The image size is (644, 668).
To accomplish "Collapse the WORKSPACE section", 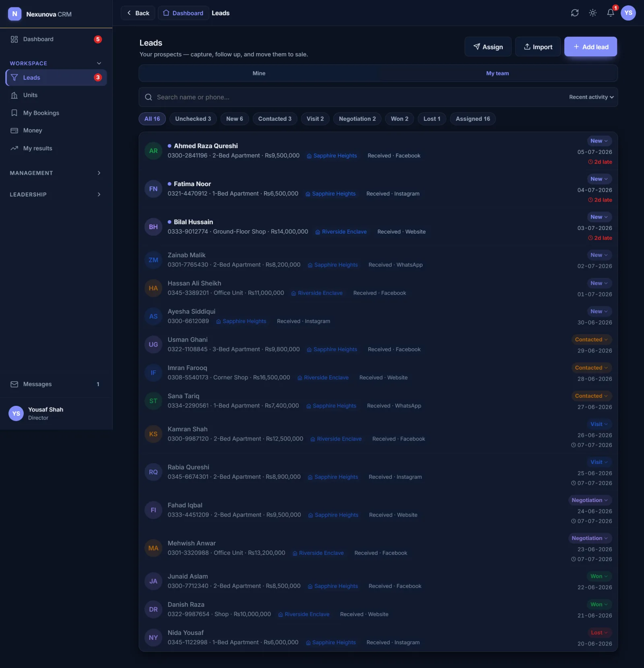I will point(56,63).
